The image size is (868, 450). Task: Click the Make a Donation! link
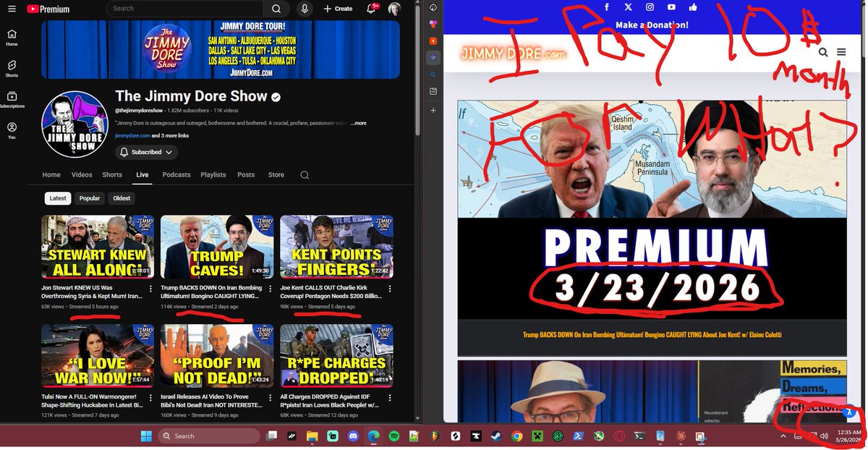pyautogui.click(x=652, y=25)
